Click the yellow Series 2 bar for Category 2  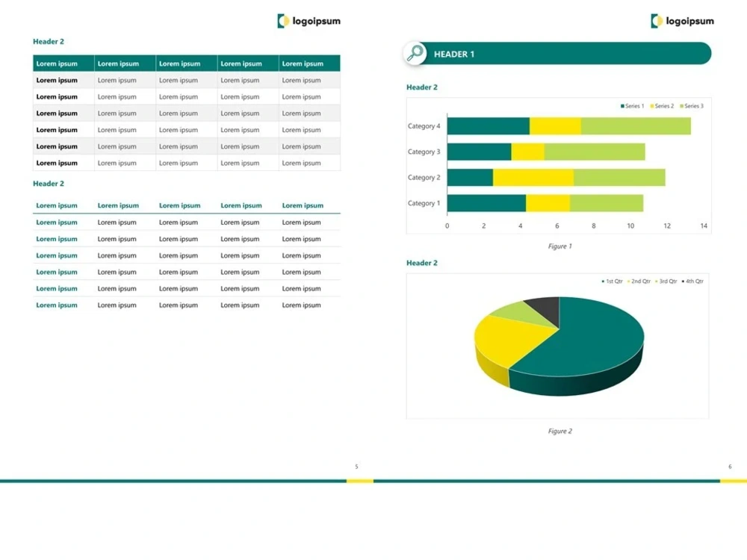coord(533,178)
